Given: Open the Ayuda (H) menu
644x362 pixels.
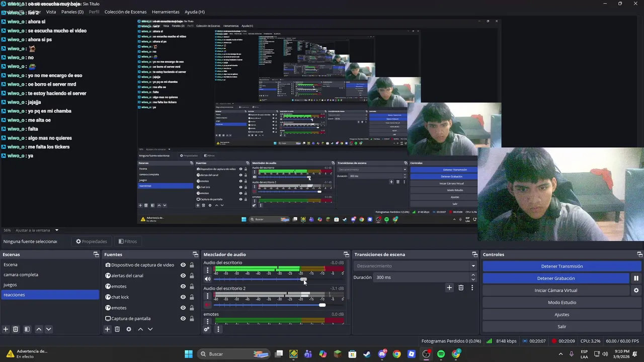Looking at the screenshot, I should (x=194, y=12).
